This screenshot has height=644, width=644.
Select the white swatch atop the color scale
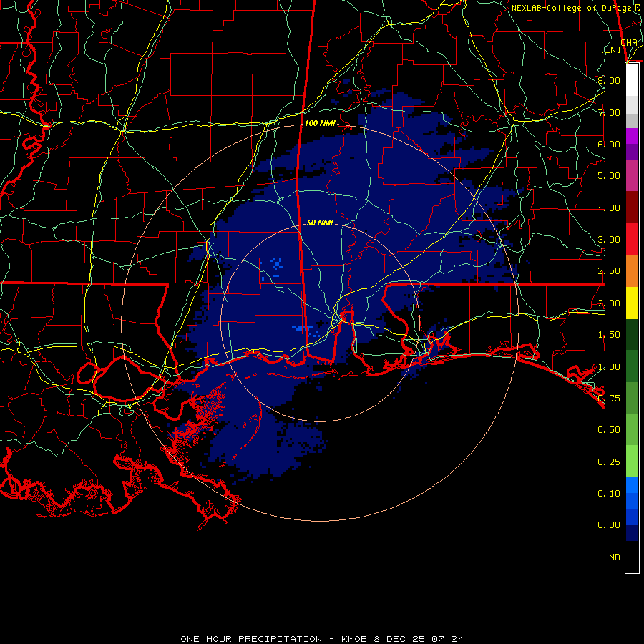[632, 79]
